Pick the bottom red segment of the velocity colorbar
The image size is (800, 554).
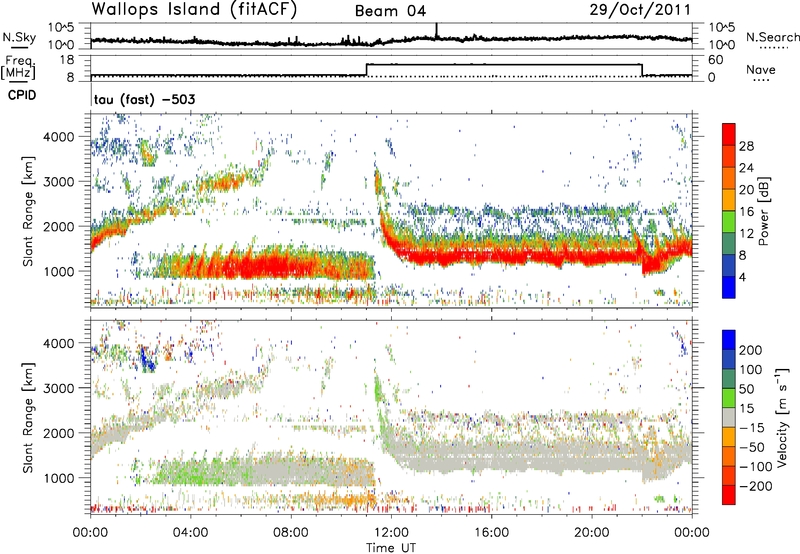(729, 495)
